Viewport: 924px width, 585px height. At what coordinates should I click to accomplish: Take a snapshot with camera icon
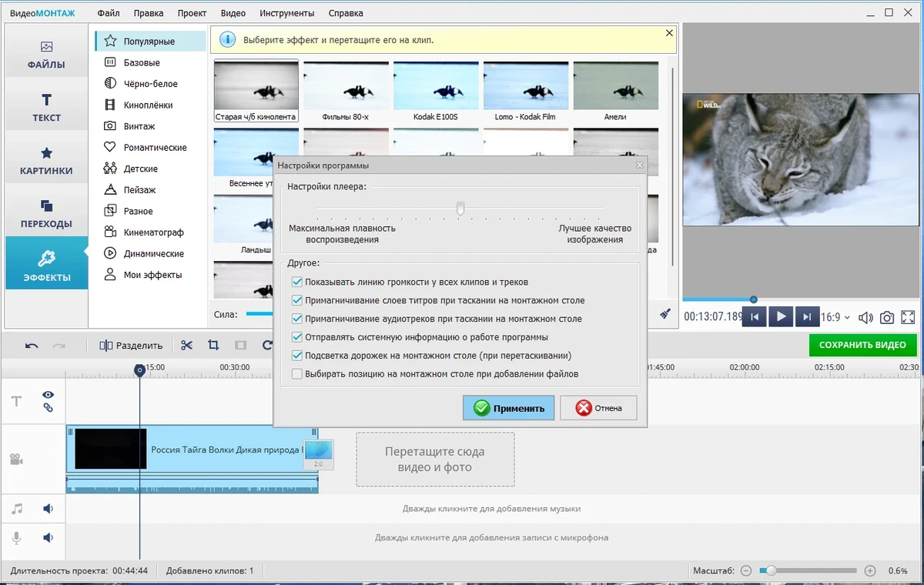[887, 317]
